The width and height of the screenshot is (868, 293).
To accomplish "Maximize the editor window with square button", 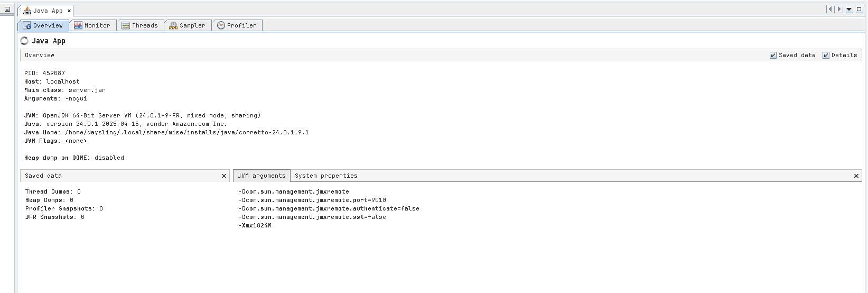I will coord(858,9).
